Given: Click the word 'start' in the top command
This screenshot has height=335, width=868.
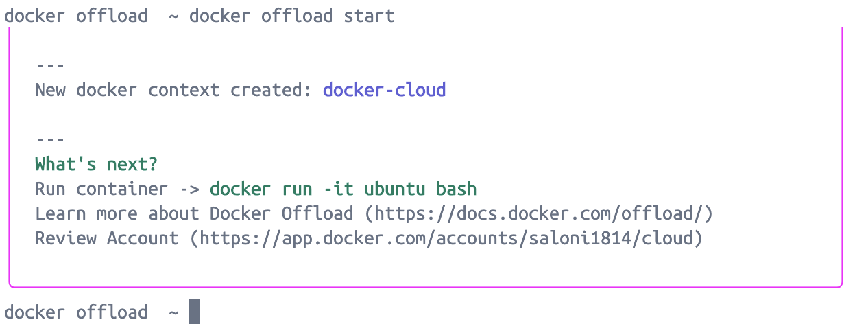Looking at the screenshot, I should 369,15.
